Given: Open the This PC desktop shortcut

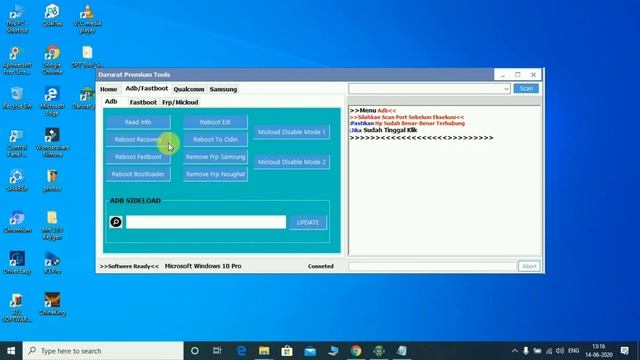Looking at the screenshot, I should click(17, 18).
